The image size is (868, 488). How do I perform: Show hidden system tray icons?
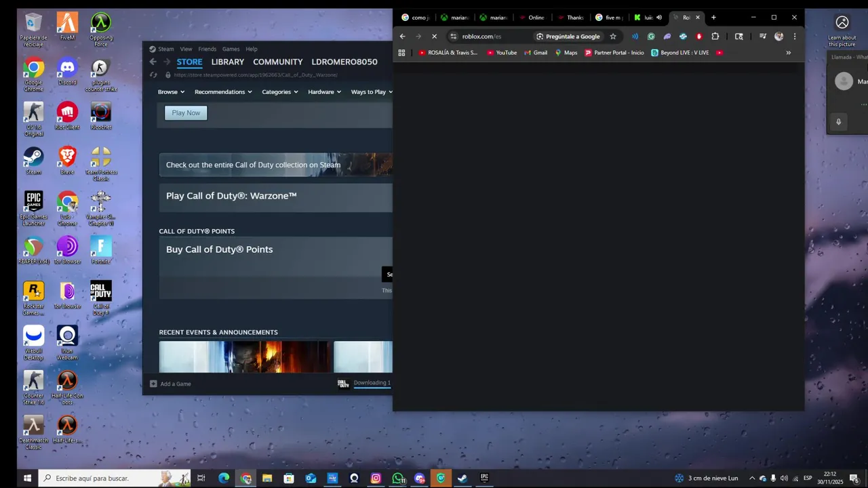[751, 479]
